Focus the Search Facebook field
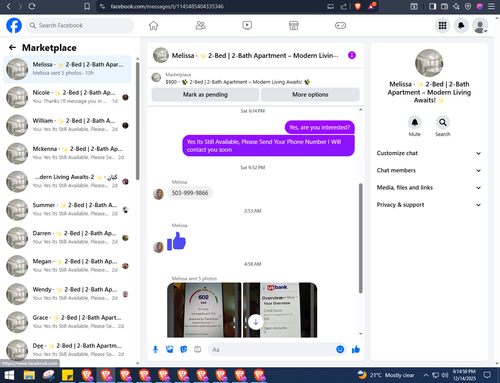The width and height of the screenshot is (500, 383). point(80,25)
